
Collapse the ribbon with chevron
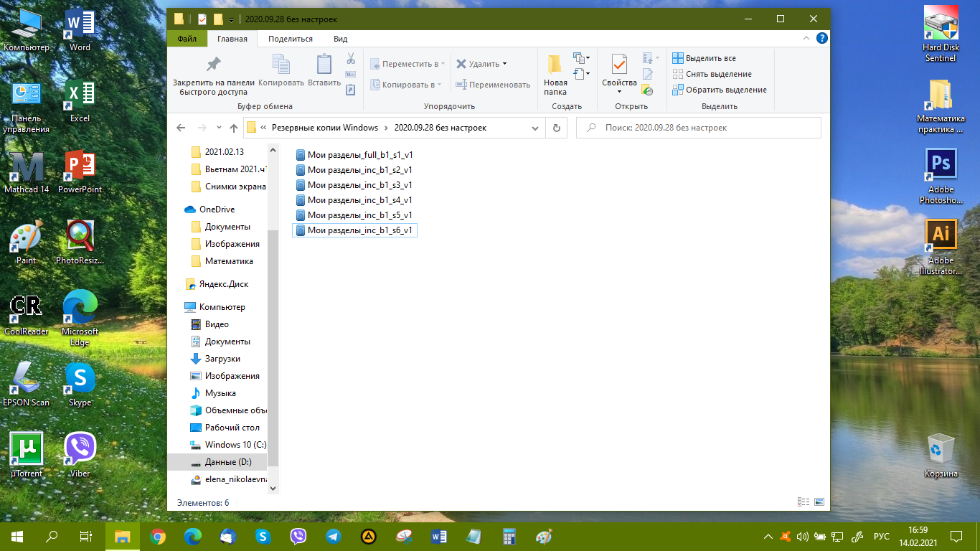[x=808, y=39]
